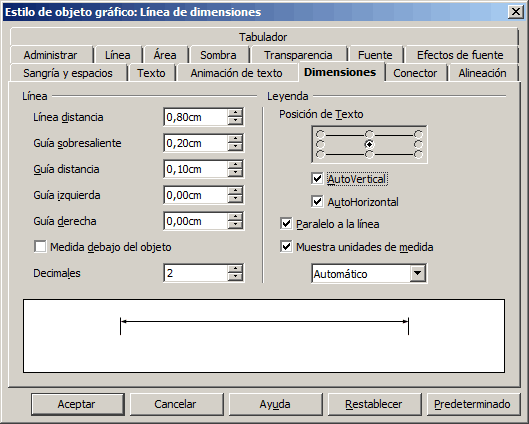Click the dimension line preview area
The height and width of the screenshot is (424, 529).
[264, 336]
